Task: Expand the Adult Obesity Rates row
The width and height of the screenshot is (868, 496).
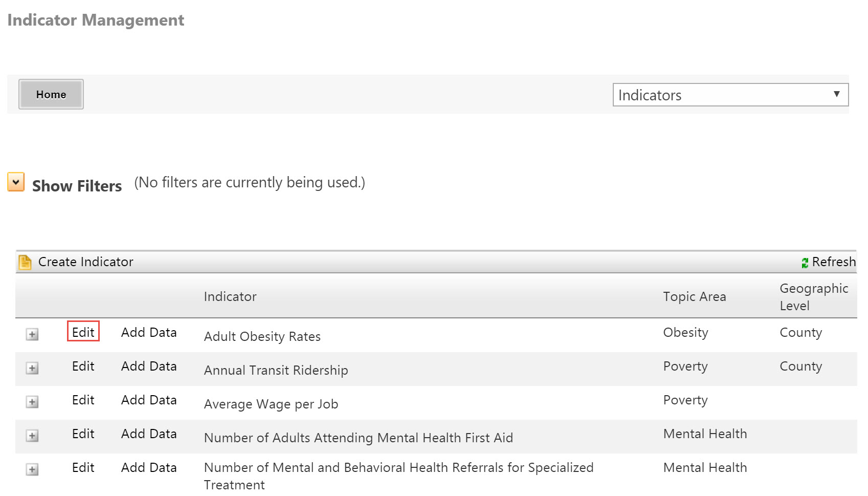Action: [32, 334]
